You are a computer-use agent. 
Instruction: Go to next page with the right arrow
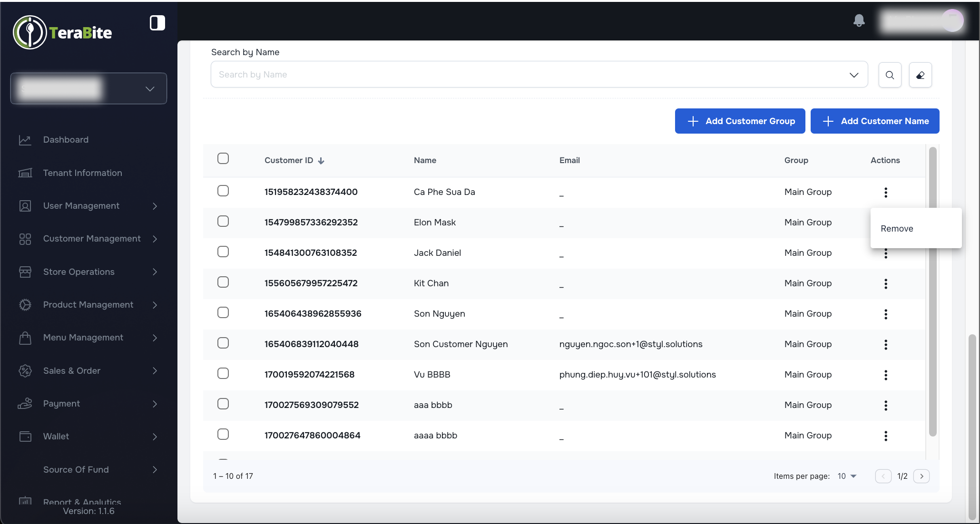[x=922, y=476]
